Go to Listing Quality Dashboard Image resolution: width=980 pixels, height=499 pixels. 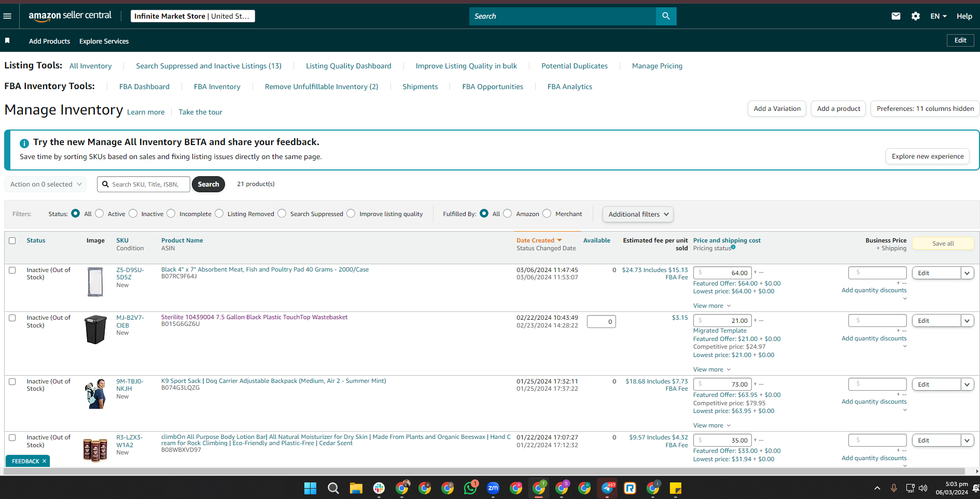click(348, 66)
